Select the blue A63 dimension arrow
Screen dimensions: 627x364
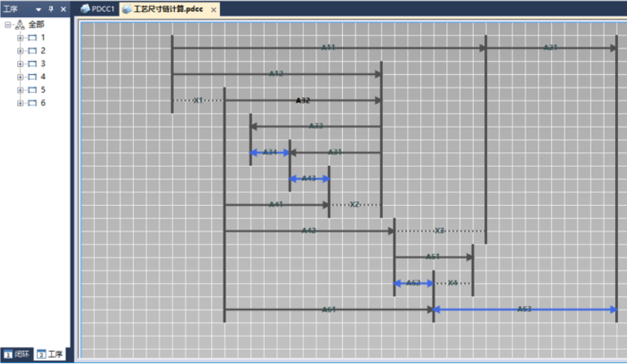point(524,309)
